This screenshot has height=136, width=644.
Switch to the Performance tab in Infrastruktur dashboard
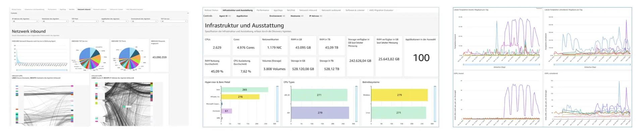click(x=263, y=10)
